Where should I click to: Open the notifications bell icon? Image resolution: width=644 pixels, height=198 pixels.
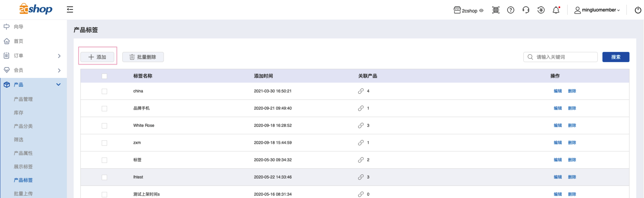coord(556,10)
